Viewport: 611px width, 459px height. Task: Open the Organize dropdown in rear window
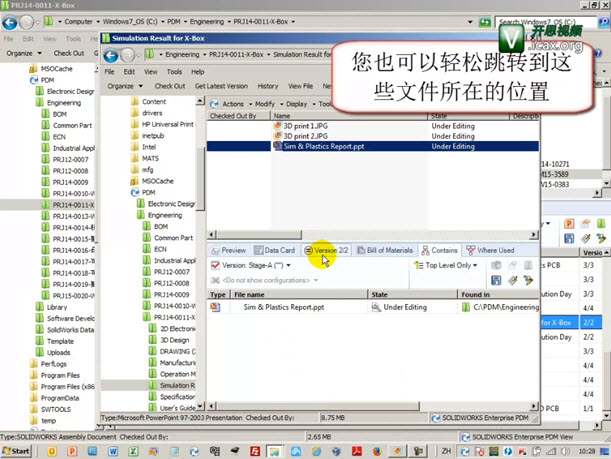point(23,53)
